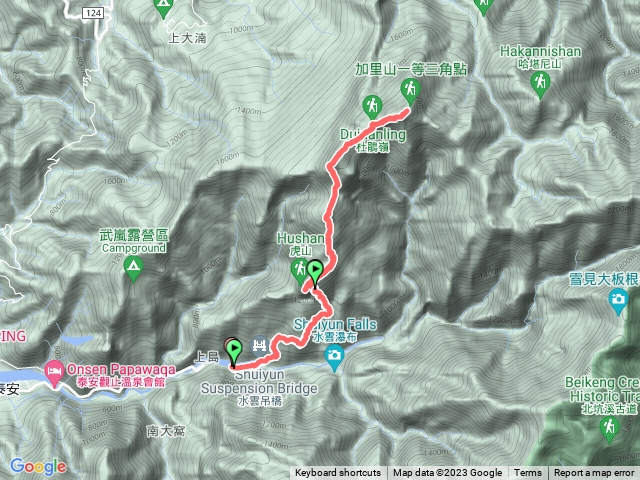This screenshot has height=480, width=640.
Task: Click the 124 road shield label
Action: coord(93,13)
